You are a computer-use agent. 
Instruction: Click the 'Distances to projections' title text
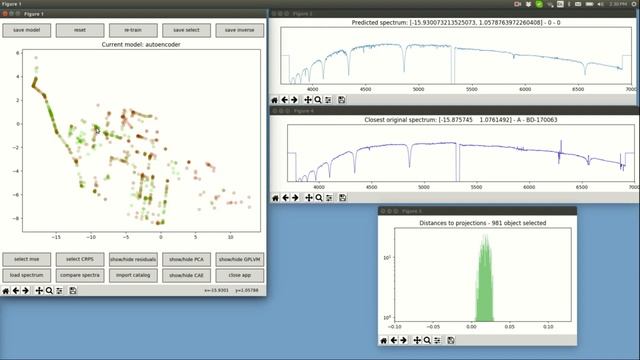tap(482, 223)
